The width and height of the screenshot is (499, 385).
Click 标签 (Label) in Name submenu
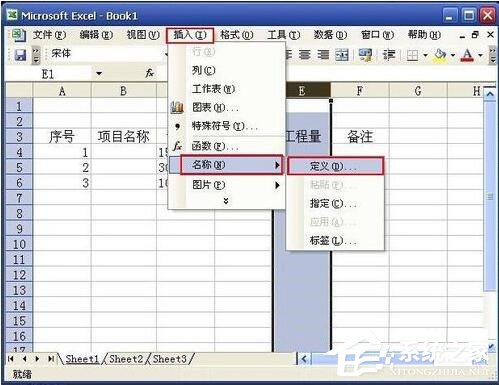[335, 240]
